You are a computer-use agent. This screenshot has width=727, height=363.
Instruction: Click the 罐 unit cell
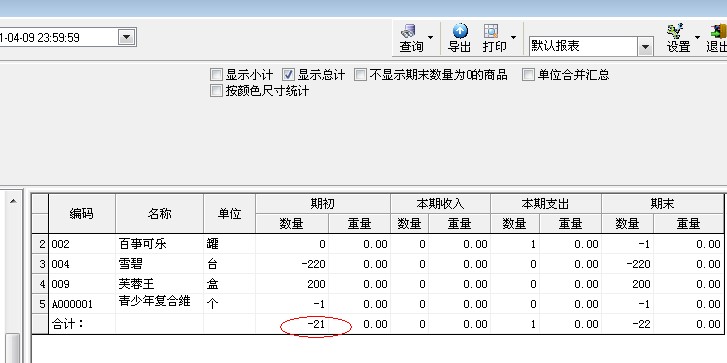pyautogui.click(x=230, y=244)
